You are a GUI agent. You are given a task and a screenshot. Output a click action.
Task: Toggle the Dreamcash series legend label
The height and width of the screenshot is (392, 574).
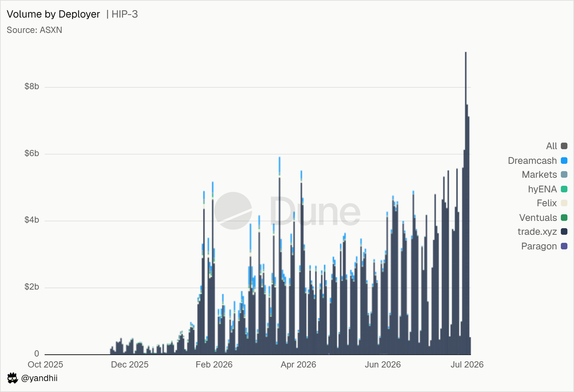(532, 161)
